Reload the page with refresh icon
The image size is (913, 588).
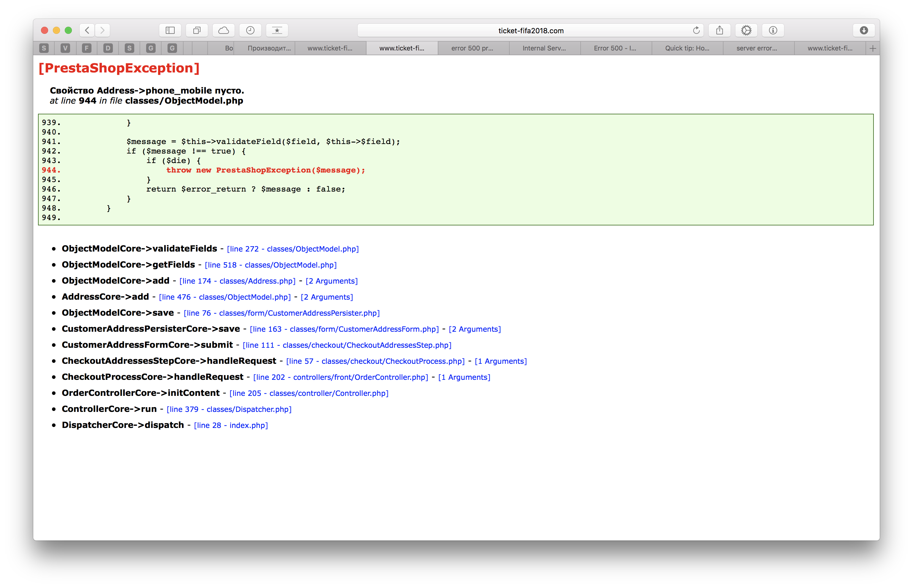(x=696, y=30)
